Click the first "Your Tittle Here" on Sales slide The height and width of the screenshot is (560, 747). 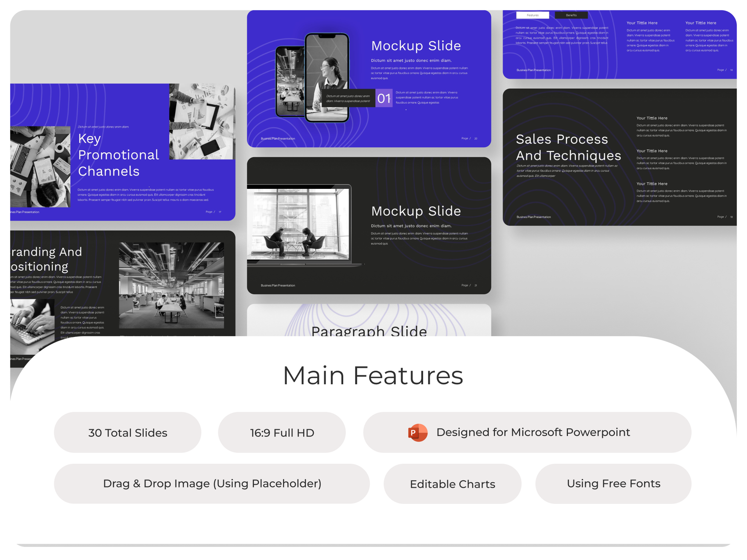pyautogui.click(x=652, y=118)
